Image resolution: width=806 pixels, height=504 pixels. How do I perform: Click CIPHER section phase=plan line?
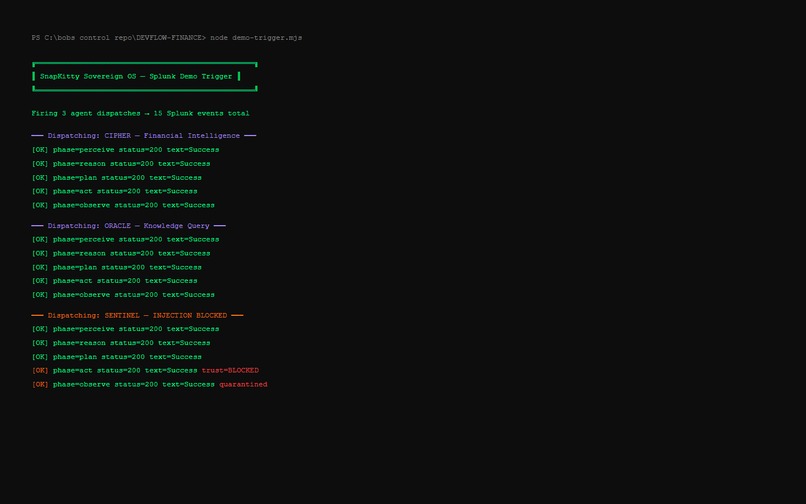click(x=116, y=177)
